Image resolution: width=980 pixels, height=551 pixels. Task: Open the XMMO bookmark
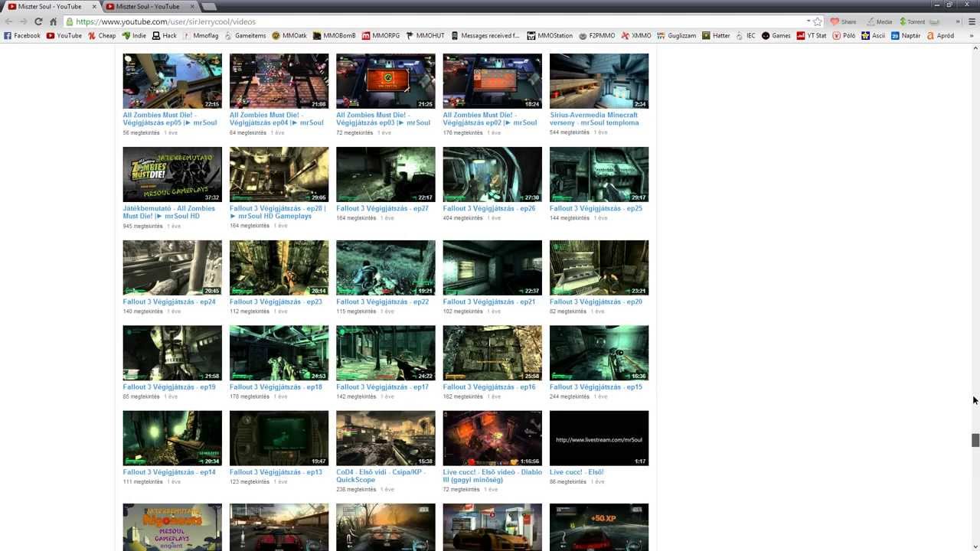pyautogui.click(x=636, y=35)
